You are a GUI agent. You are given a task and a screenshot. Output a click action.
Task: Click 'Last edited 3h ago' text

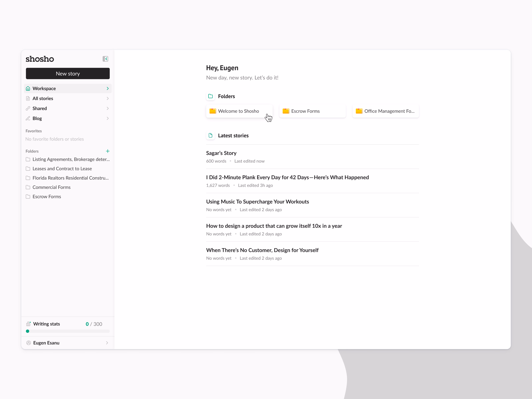(255, 185)
